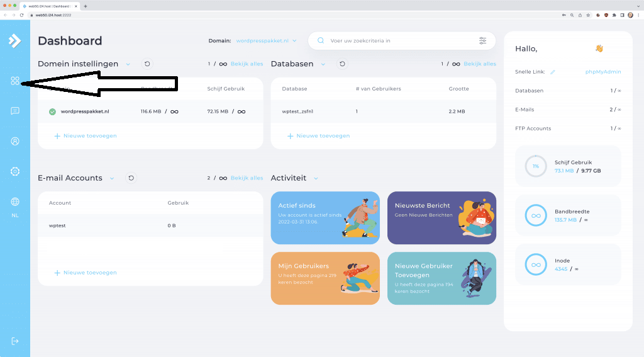Screen dimensions: 644x357
Task: Click the globe language icon labeled NL
Action: 15,202
